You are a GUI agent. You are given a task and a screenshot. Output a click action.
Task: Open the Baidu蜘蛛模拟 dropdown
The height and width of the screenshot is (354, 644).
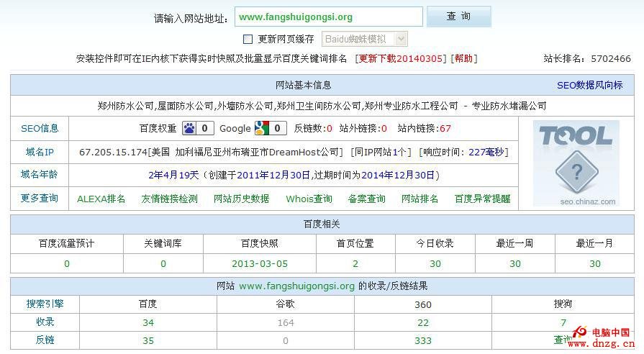click(x=365, y=39)
